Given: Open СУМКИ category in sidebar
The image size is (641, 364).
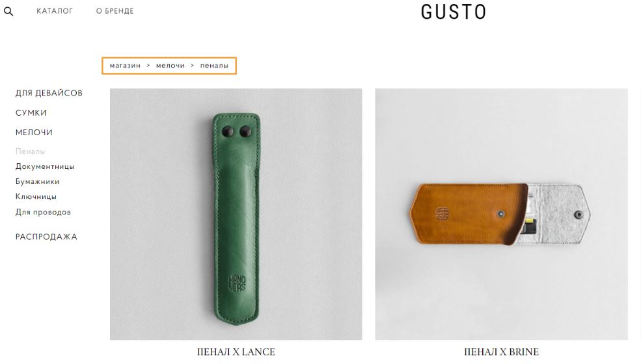Looking at the screenshot, I should coord(31,112).
